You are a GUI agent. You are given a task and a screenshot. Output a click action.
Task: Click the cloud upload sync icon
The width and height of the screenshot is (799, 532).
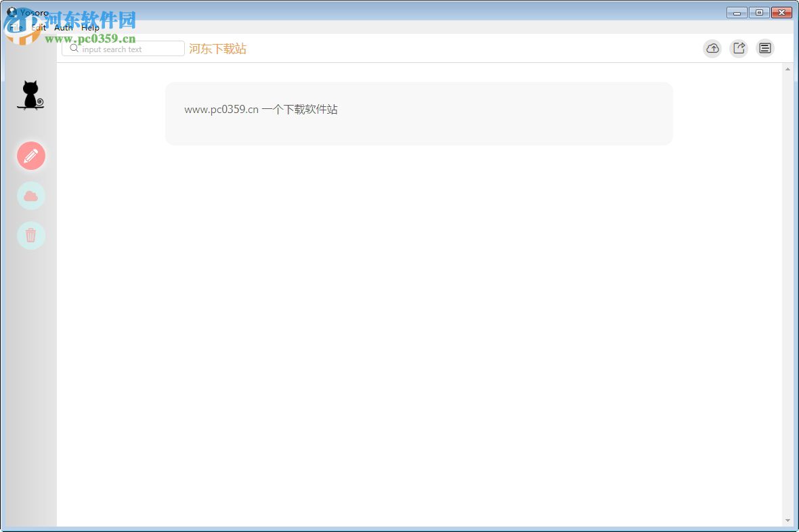pyautogui.click(x=712, y=49)
